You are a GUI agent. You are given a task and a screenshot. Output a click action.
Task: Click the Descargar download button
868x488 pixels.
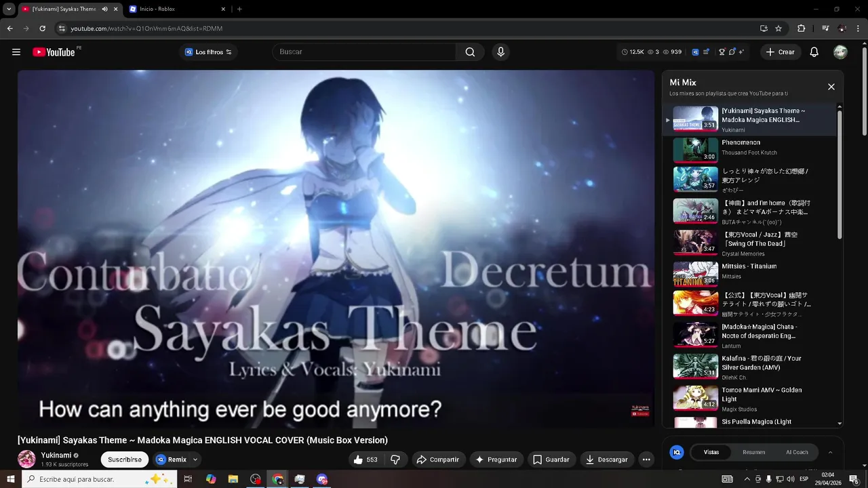pyautogui.click(x=607, y=460)
